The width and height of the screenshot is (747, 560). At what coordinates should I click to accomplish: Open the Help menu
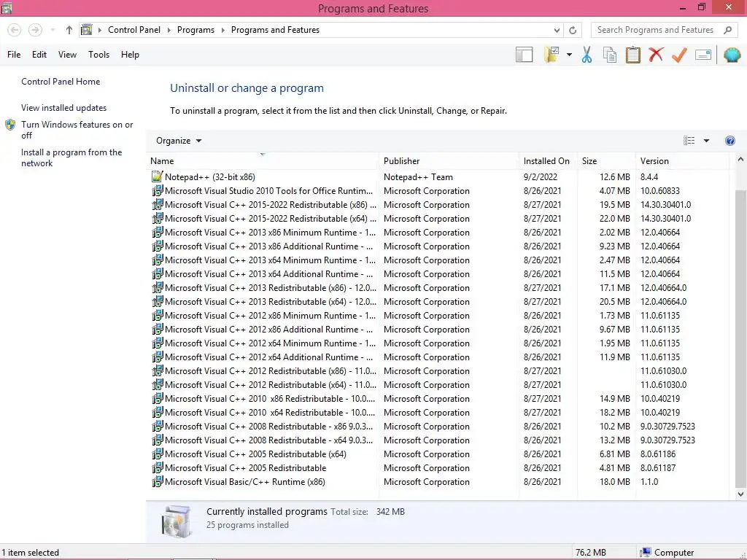130,55
